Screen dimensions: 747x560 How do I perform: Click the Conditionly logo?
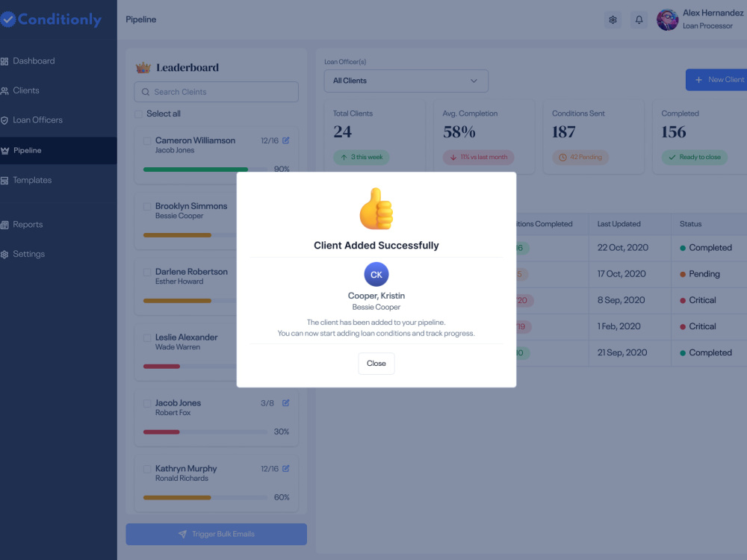[x=51, y=19]
